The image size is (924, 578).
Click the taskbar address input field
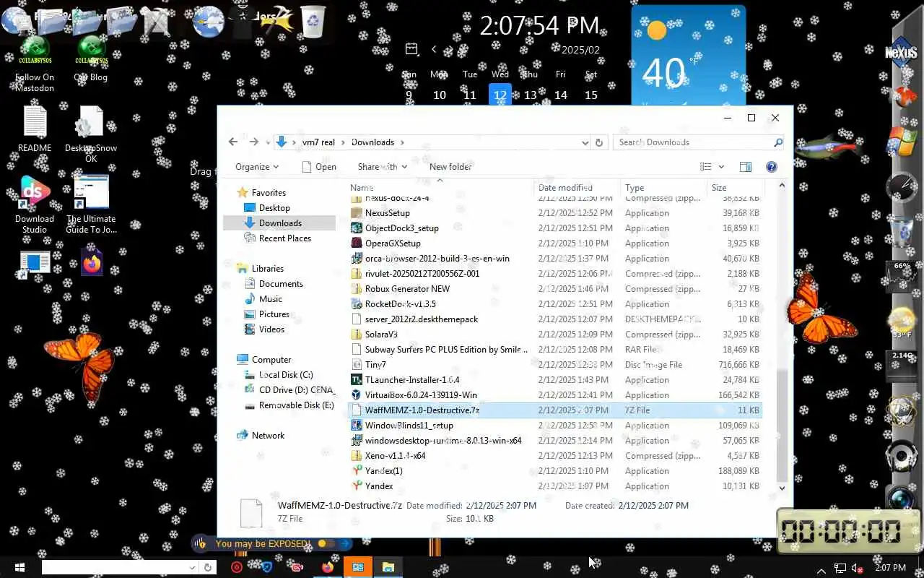114,567
